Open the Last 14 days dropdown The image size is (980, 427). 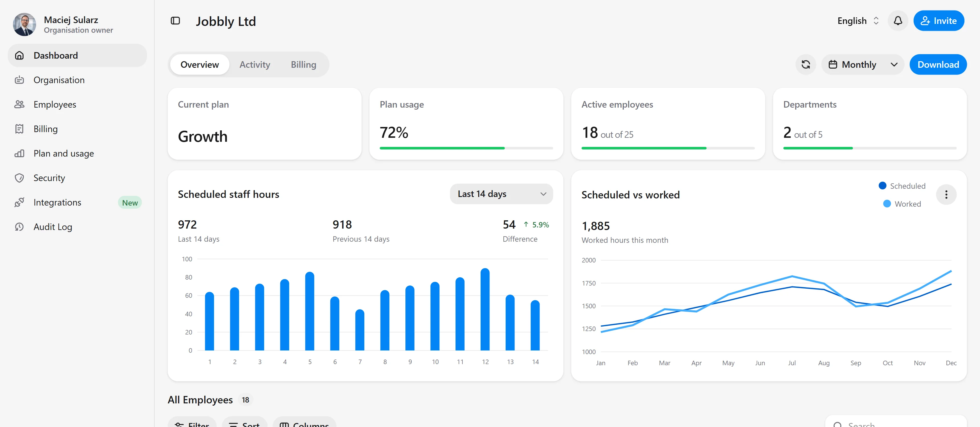click(501, 194)
